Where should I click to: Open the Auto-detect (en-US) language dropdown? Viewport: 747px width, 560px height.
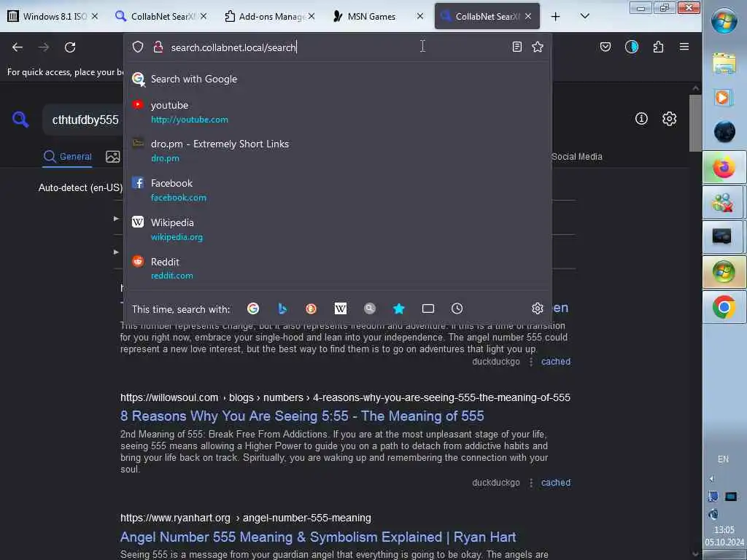click(80, 187)
